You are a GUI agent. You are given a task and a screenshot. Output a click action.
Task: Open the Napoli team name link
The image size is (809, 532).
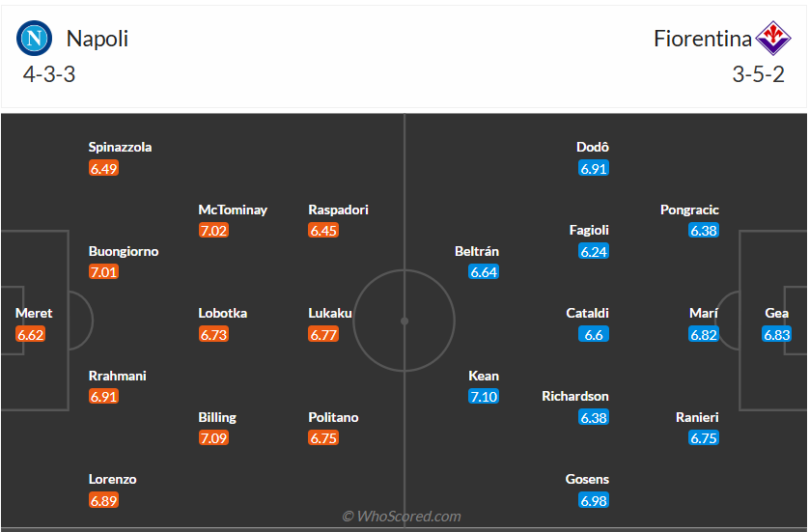click(x=97, y=39)
